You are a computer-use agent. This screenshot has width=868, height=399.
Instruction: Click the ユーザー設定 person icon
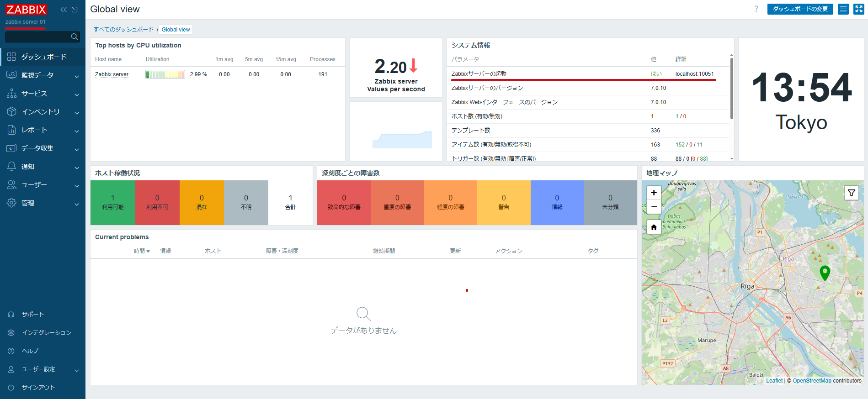[11, 369]
